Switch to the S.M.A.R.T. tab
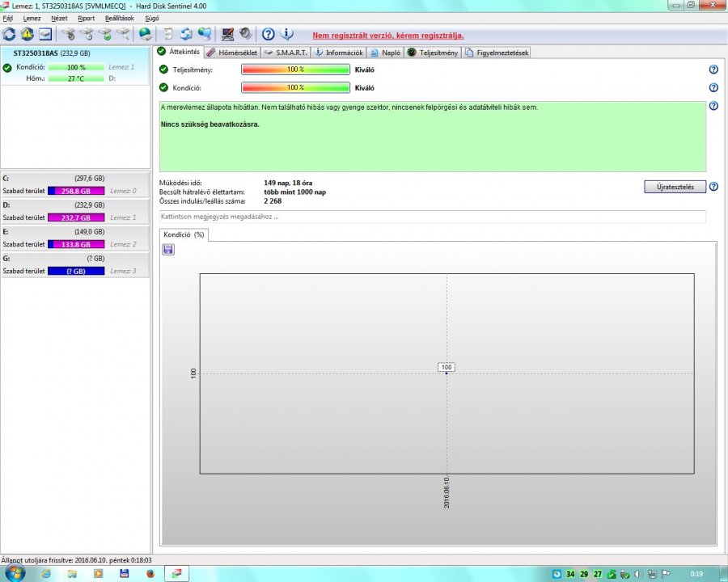 (x=286, y=53)
